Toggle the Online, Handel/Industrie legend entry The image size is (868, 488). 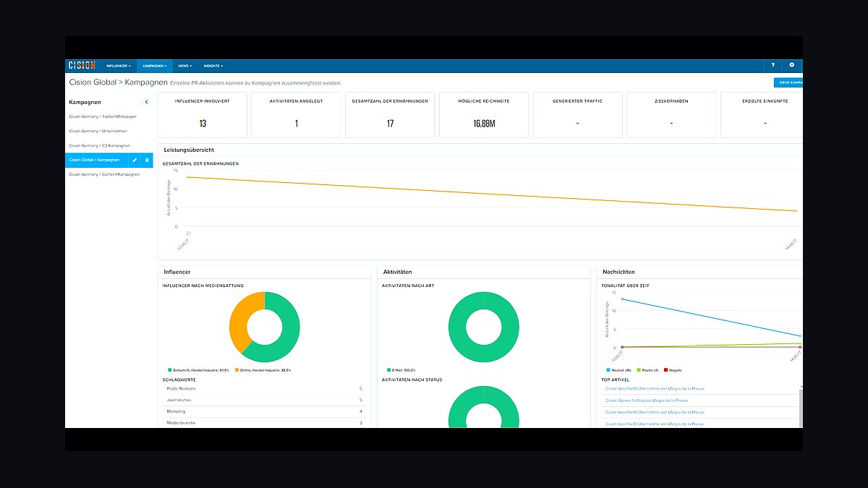tap(263, 370)
